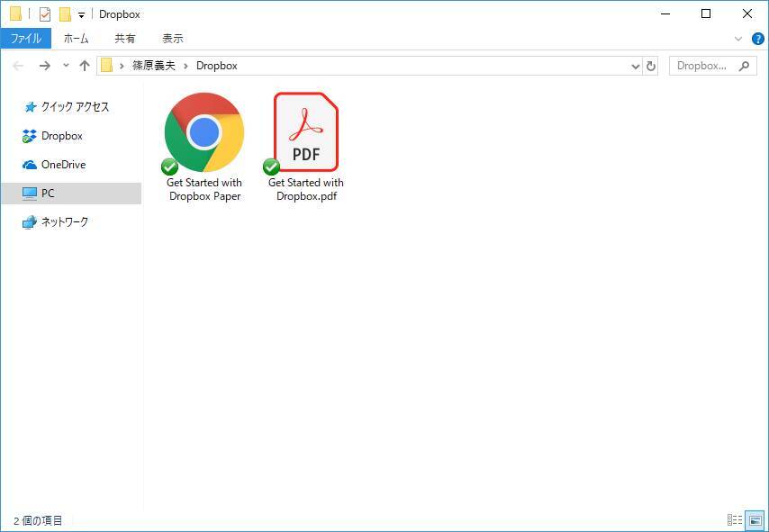
Task: Go up one folder level
Action: click(85, 66)
